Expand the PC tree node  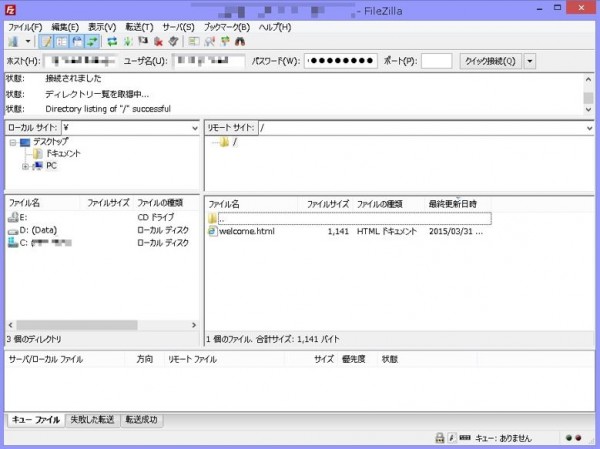pyautogui.click(x=25, y=166)
